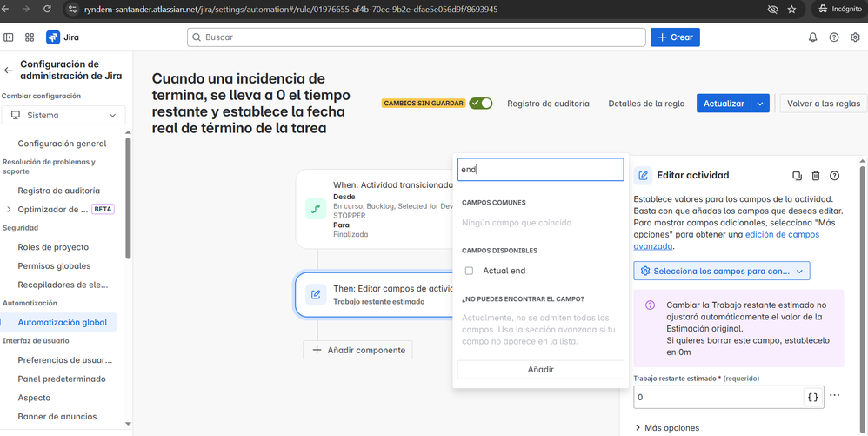
Task: Open Detalles de la regla
Action: coord(646,104)
